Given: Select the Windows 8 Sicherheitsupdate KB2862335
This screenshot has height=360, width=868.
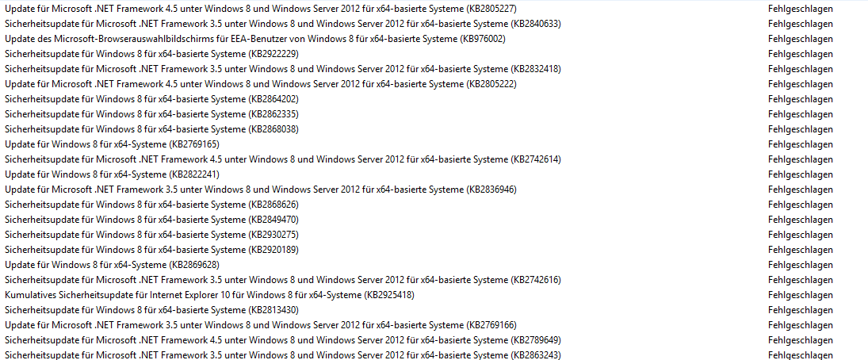Looking at the screenshot, I should 151,114.
